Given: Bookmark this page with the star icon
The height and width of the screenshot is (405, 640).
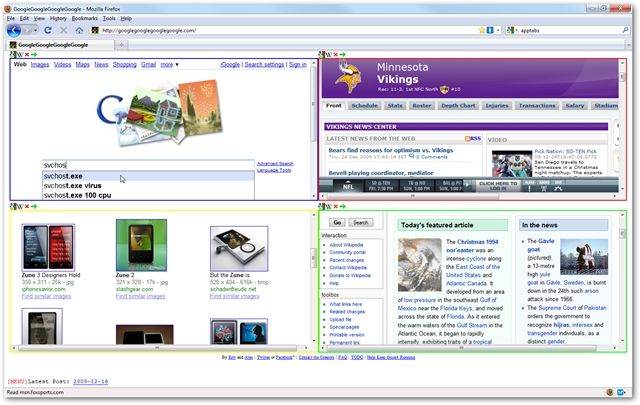Looking at the screenshot, I should click(482, 30).
